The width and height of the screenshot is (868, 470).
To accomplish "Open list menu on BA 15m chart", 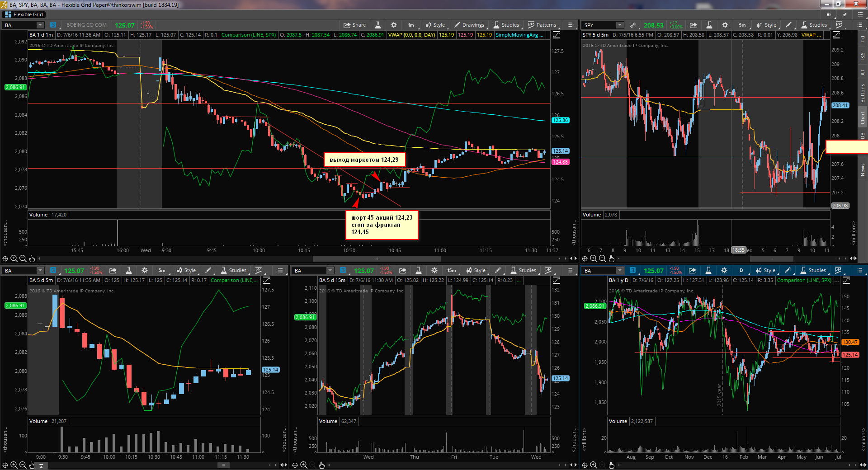I will pyautogui.click(x=570, y=270).
